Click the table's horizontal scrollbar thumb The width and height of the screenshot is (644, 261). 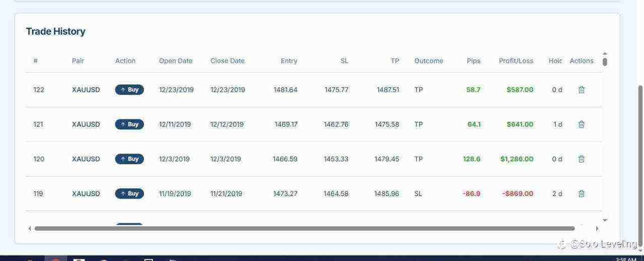tap(304, 228)
